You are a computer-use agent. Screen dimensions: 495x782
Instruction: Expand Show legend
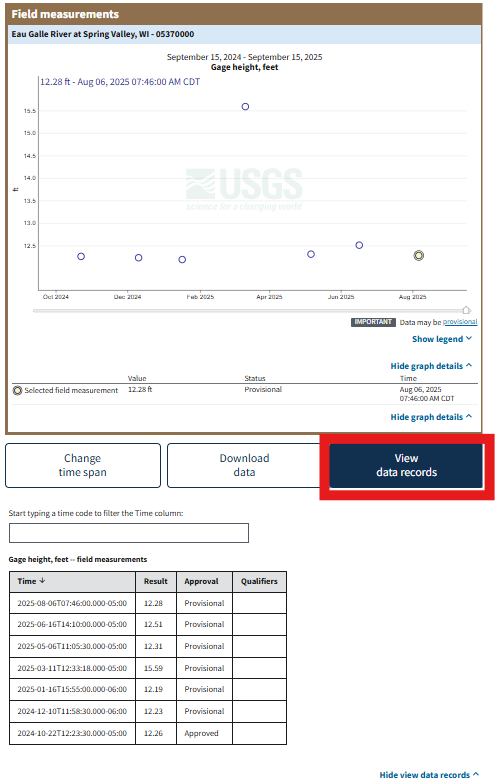tap(442, 339)
